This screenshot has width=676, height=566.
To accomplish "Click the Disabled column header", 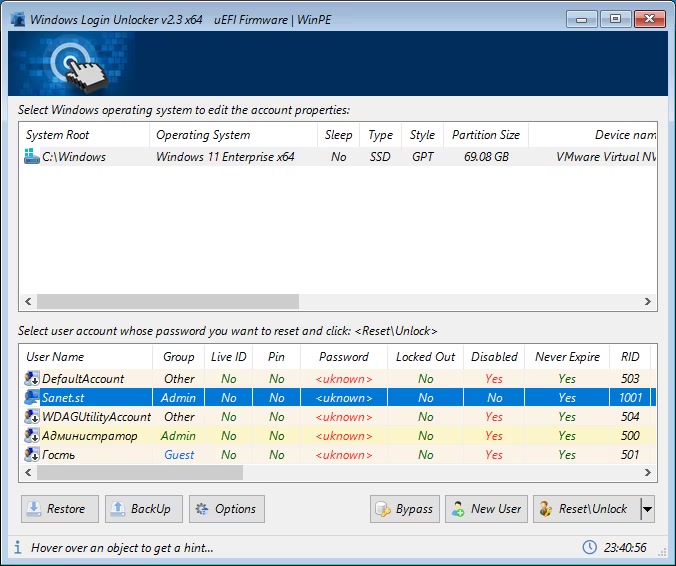I will coord(494,356).
